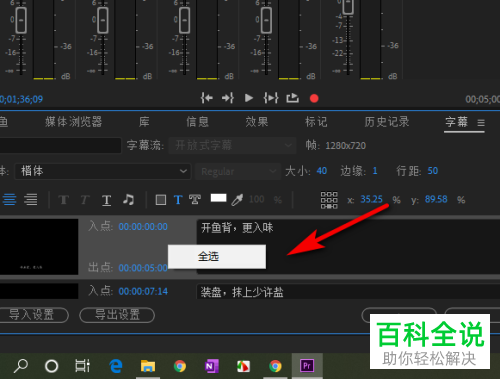
Task: Open the 字幕 panel menu (three lines icon)
Action: point(481,123)
